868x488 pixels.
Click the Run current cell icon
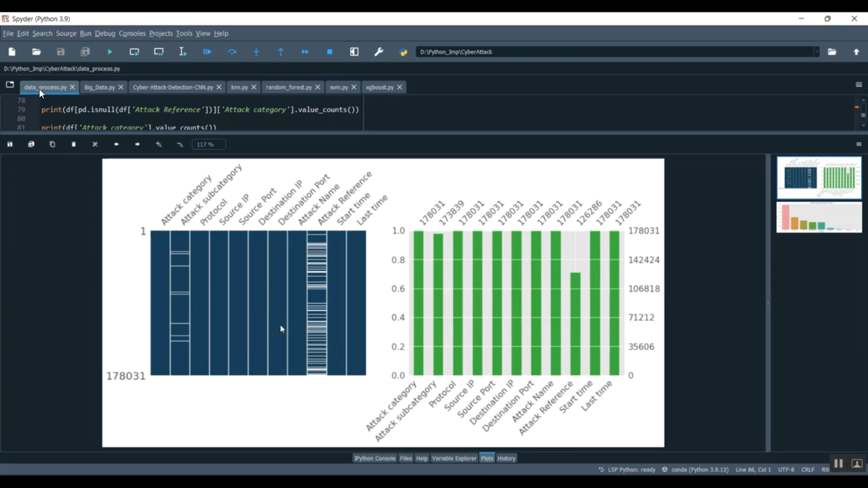point(134,52)
